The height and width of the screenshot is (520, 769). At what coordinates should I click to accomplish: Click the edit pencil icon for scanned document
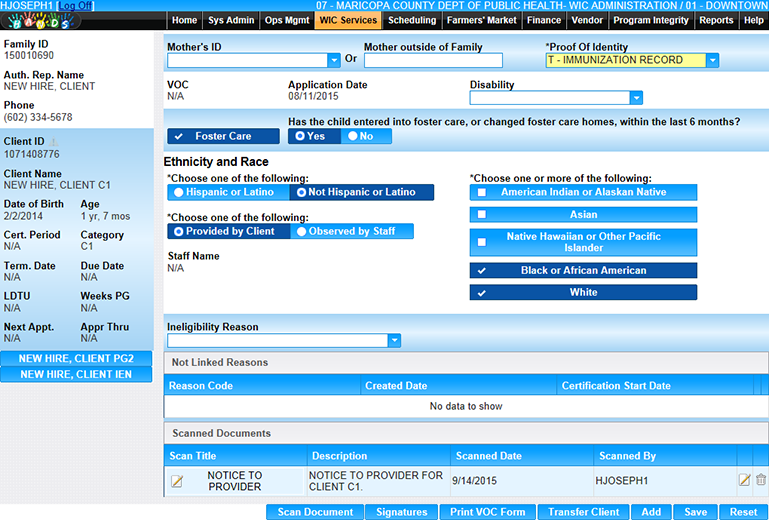[744, 481]
